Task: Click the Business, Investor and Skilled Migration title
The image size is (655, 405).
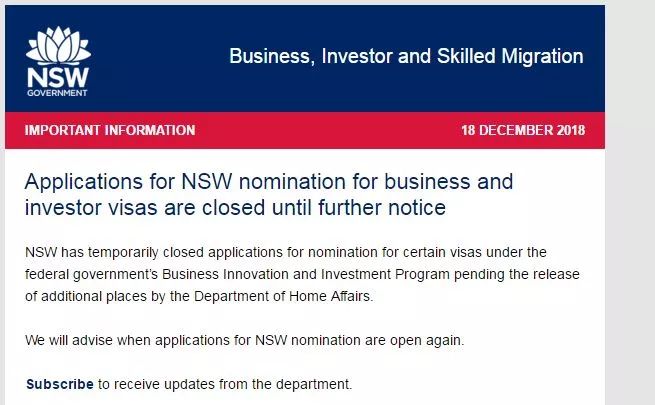Action: [x=406, y=56]
